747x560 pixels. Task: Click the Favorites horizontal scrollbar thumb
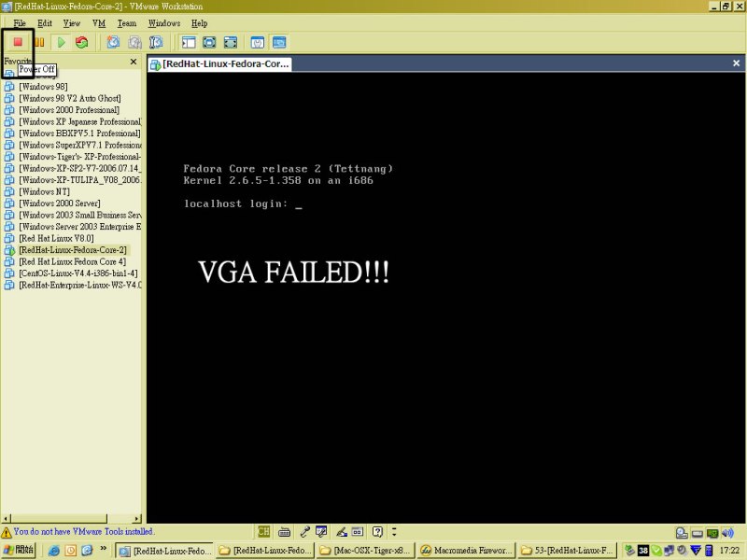tap(59, 518)
